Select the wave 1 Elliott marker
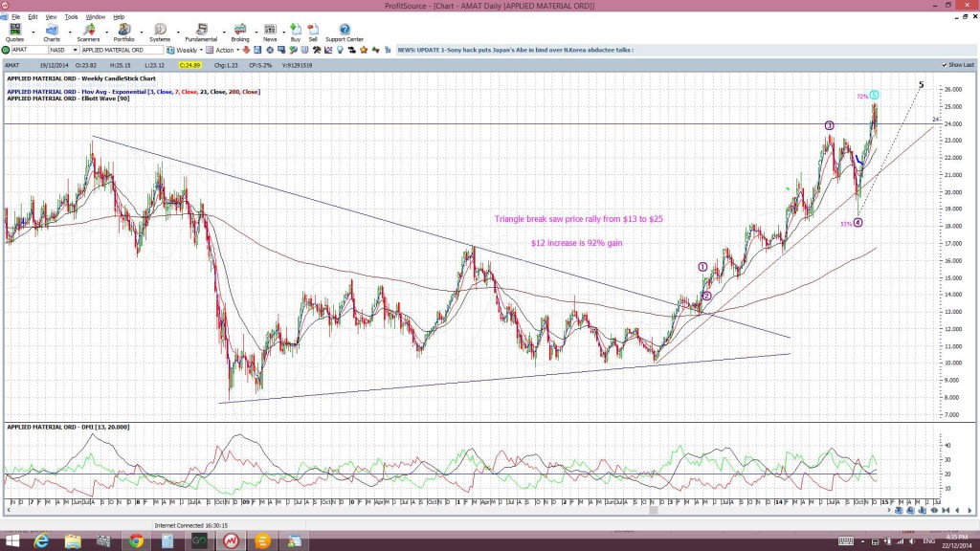This screenshot has width=980, height=551. [702, 267]
